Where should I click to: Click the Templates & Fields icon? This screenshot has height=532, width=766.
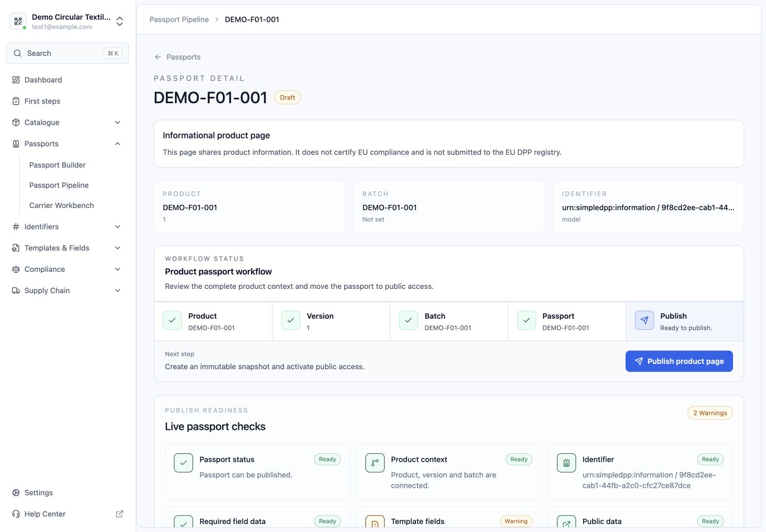point(16,248)
